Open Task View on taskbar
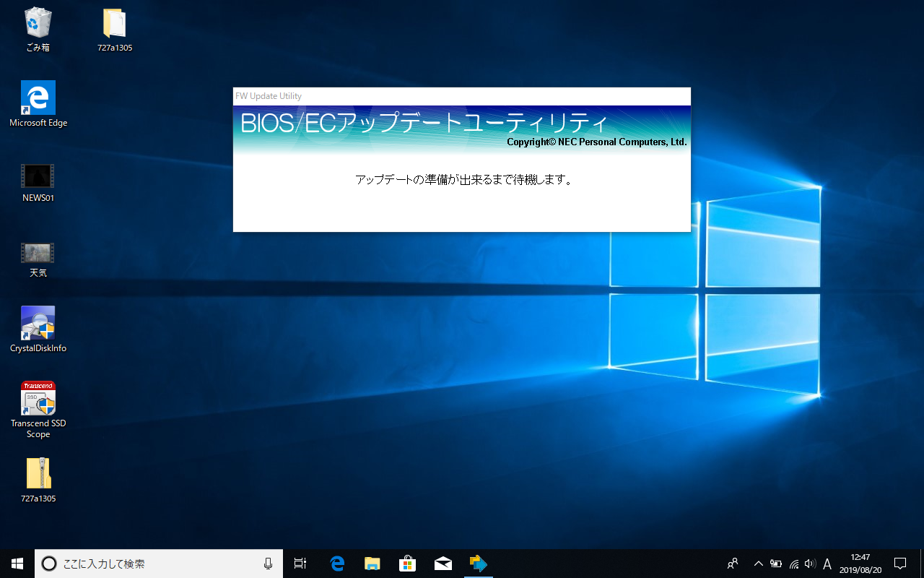 click(x=300, y=564)
